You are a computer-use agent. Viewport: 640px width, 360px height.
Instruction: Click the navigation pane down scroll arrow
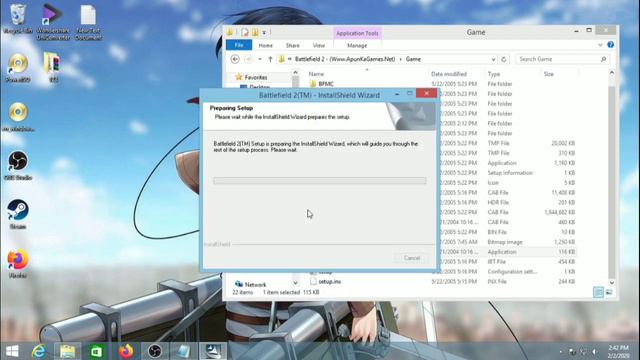(x=295, y=283)
